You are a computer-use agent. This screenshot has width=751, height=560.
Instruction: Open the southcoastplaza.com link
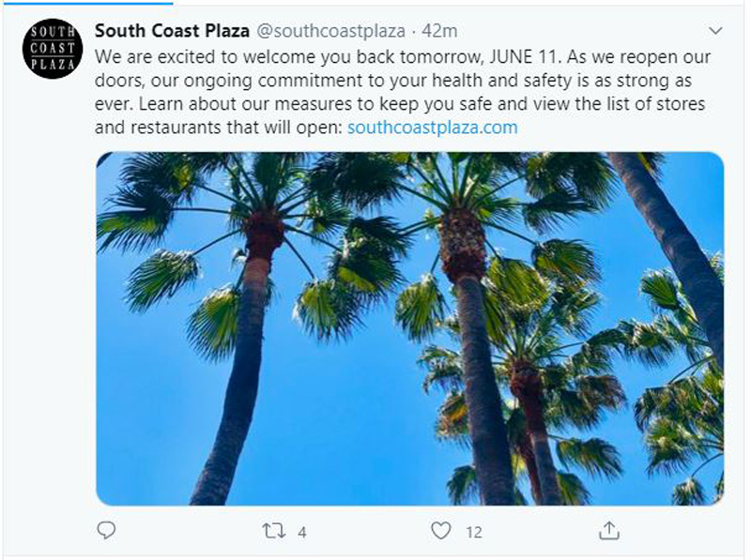pyautogui.click(x=432, y=127)
